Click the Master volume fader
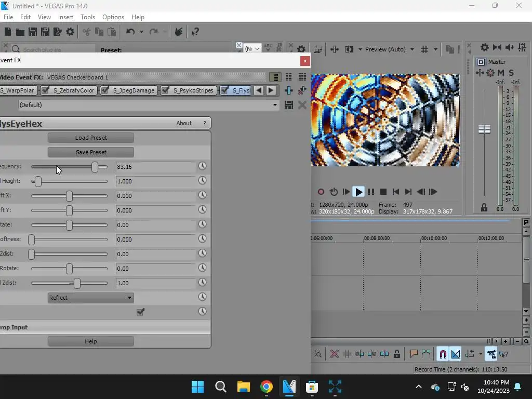Image resolution: width=532 pixels, height=399 pixels. point(484,129)
